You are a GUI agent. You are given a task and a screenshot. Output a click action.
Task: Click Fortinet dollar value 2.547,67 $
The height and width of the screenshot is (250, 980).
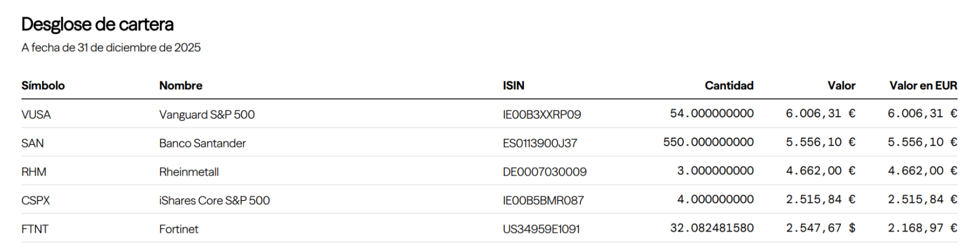(x=820, y=228)
